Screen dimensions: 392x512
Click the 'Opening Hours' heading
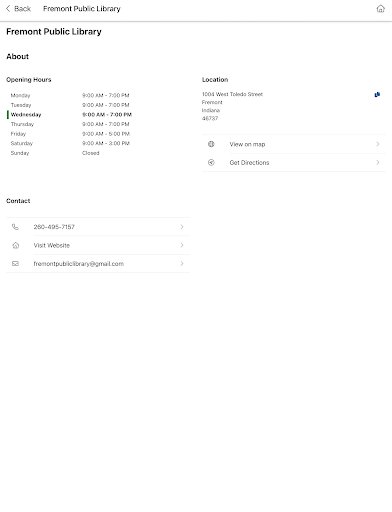pos(29,80)
